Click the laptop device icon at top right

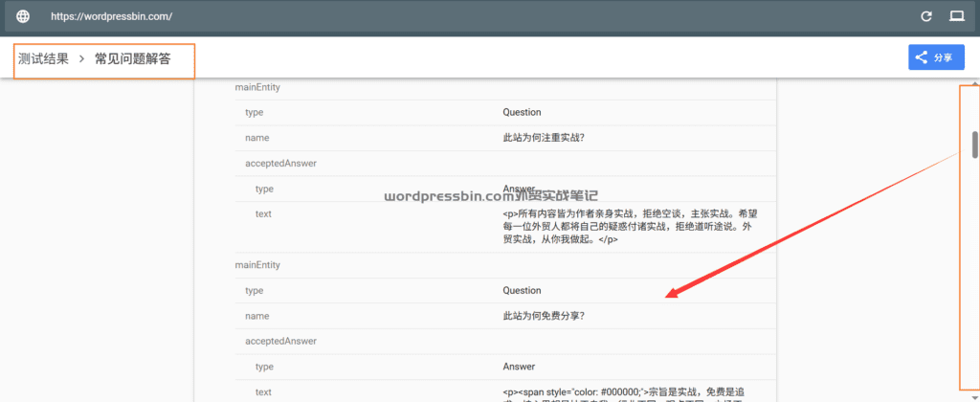pyautogui.click(x=956, y=16)
